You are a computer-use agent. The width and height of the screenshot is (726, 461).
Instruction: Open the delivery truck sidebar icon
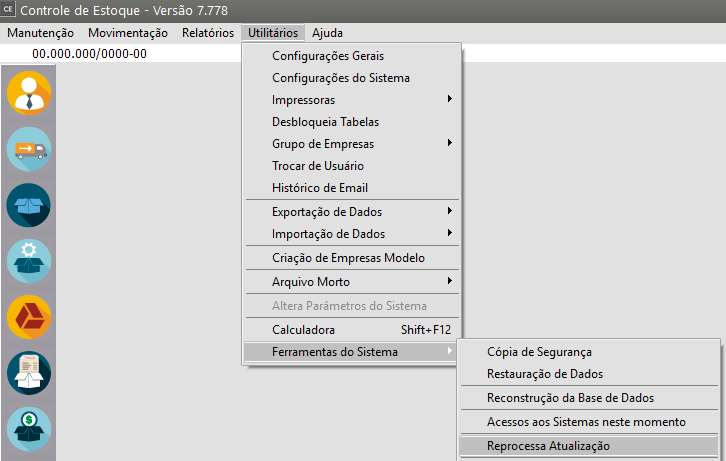(28, 149)
